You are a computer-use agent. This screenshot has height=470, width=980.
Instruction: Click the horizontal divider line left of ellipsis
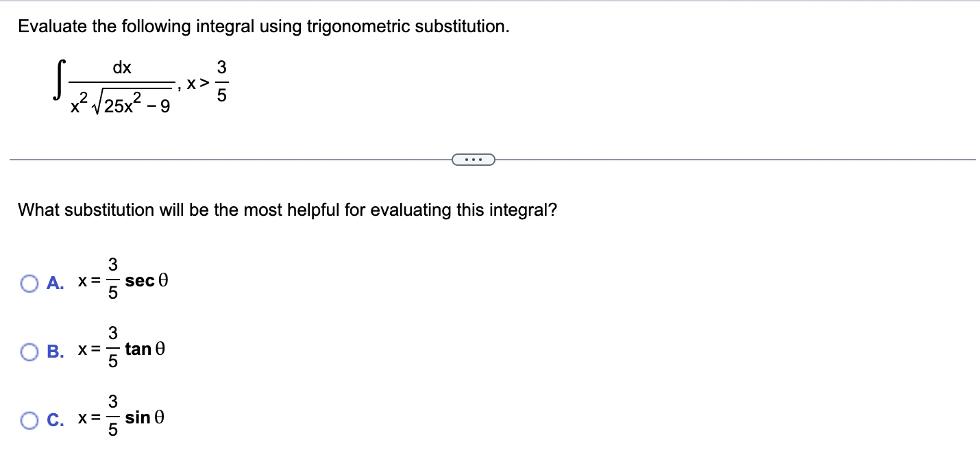231,160
